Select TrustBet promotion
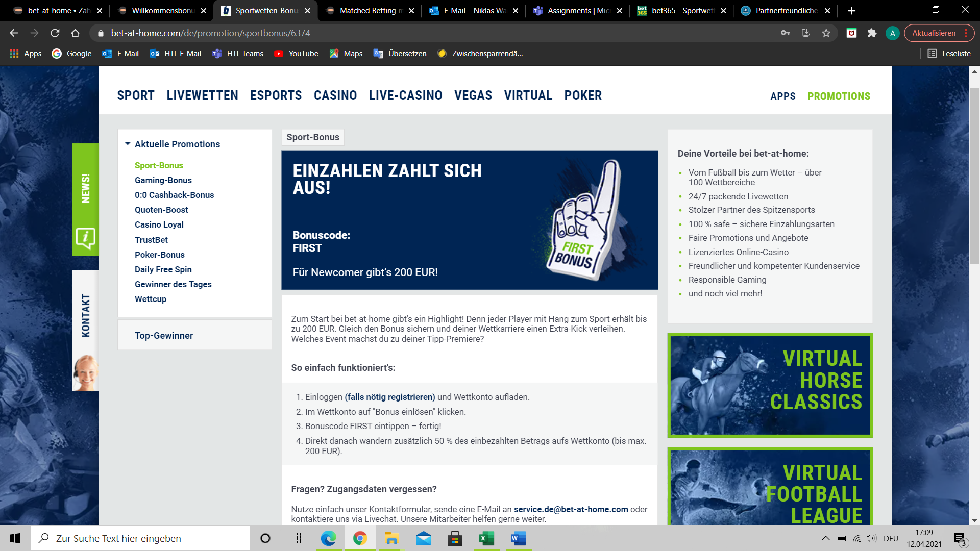980x551 pixels. [151, 240]
